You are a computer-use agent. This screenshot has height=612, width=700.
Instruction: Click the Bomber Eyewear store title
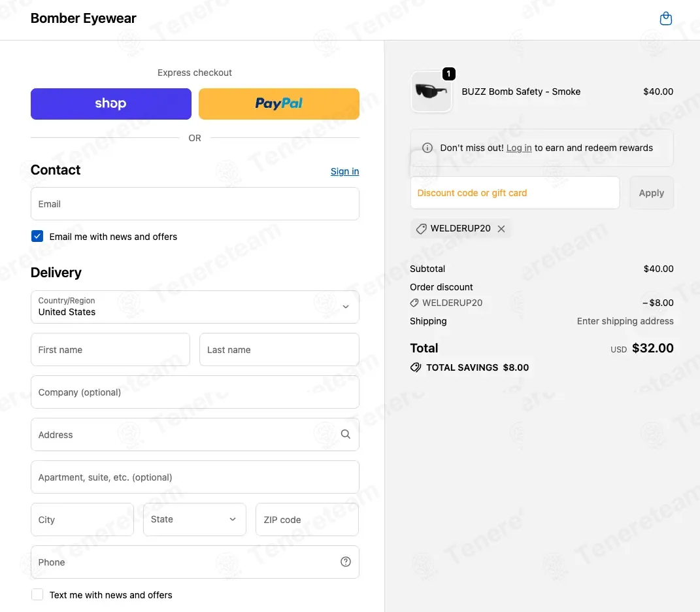pyautogui.click(x=83, y=18)
